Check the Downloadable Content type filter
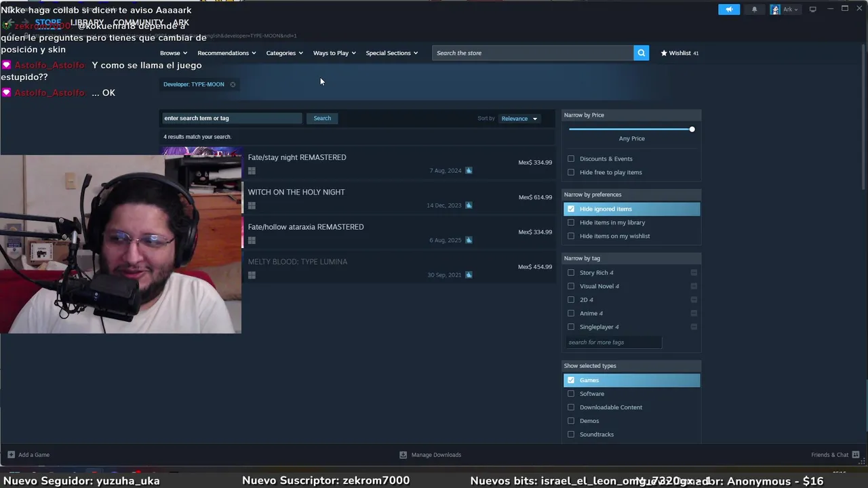Viewport: 868px width, 488px height. pyautogui.click(x=571, y=407)
